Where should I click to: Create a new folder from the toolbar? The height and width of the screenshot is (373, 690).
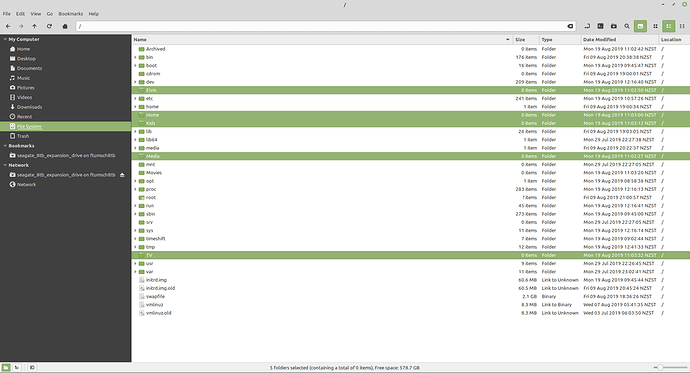coord(613,26)
